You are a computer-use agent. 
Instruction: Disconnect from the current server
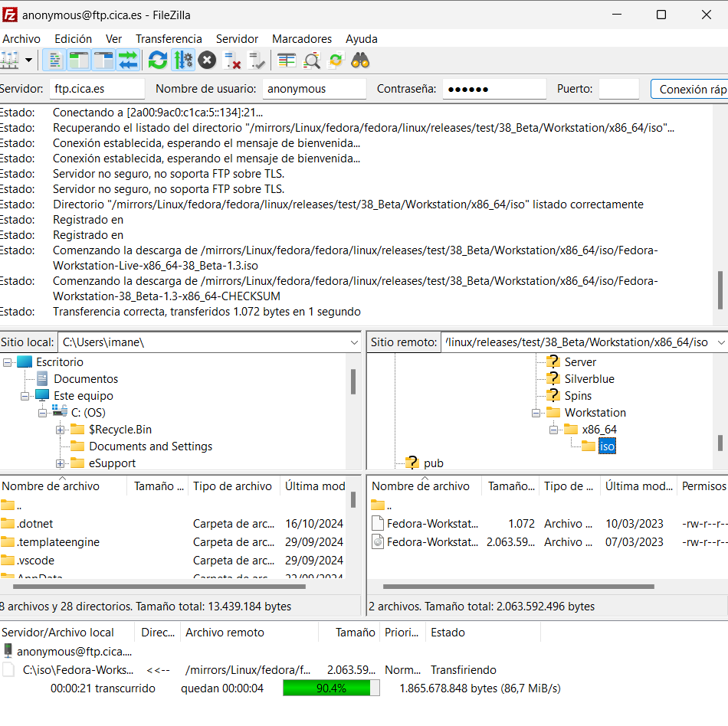click(x=231, y=60)
